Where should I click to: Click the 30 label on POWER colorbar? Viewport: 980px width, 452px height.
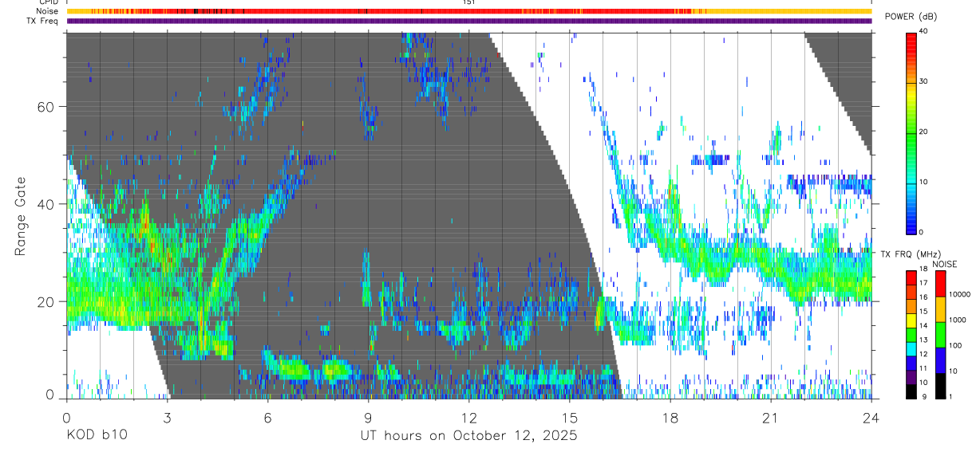click(924, 82)
